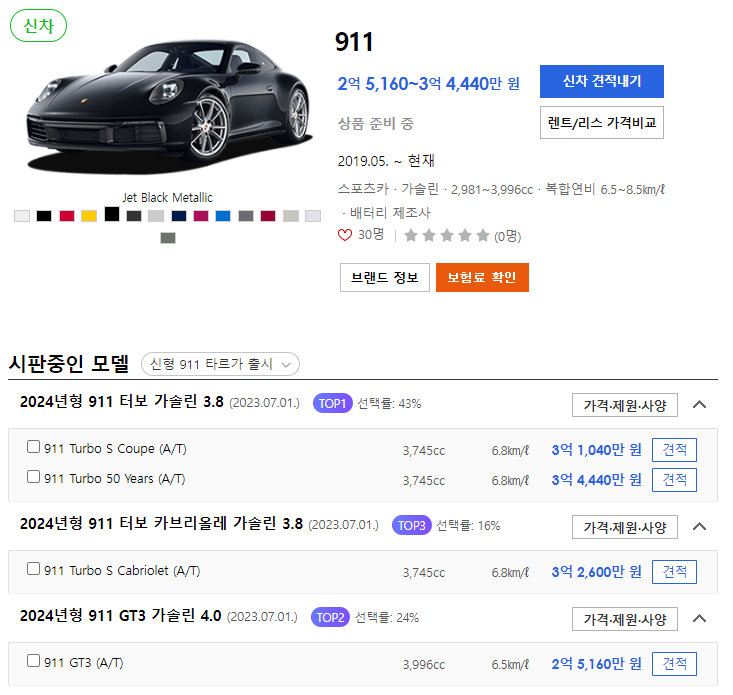Click the third rating star
Viewport: 733px width, 695px height.
click(447, 236)
